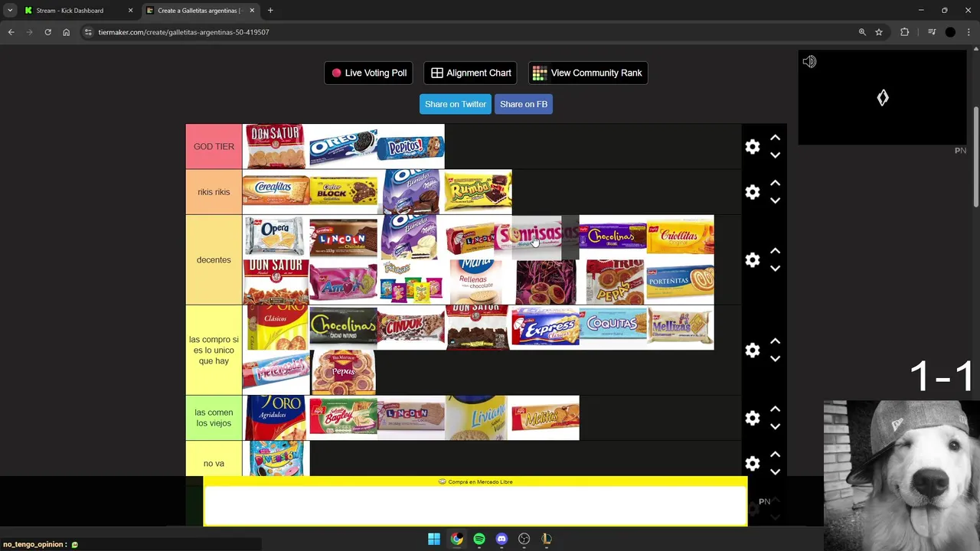This screenshot has width=980, height=551.
Task: Move rikis rikis row up
Action: (x=775, y=183)
